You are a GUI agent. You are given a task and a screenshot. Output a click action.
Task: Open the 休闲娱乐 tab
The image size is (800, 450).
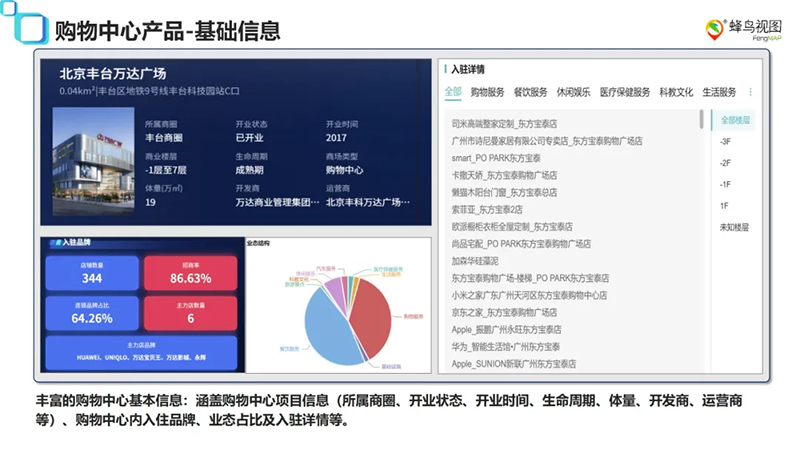click(573, 92)
